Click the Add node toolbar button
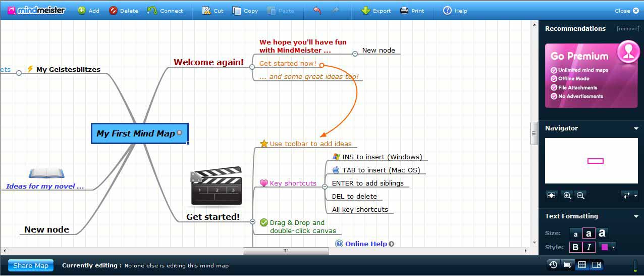 tap(88, 11)
